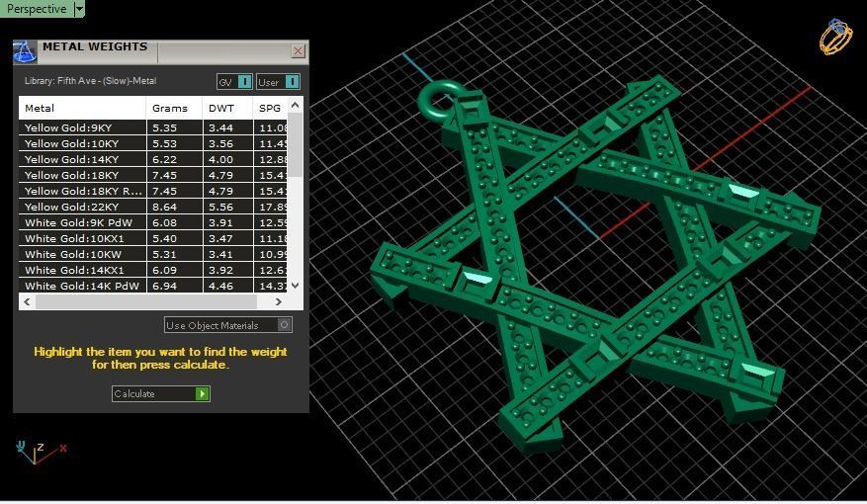Select the Yellow Gold:18KY R... row
This screenshot has width=867, height=504.
click(x=153, y=191)
